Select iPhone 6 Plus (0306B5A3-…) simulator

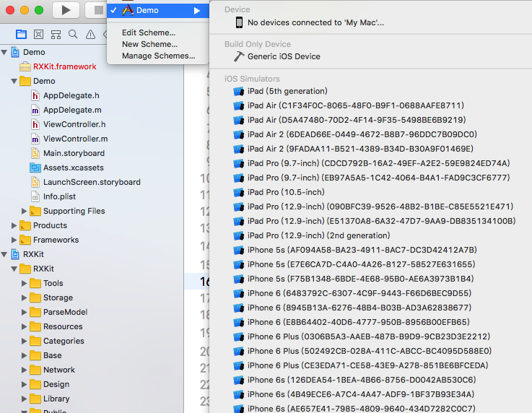click(370, 336)
